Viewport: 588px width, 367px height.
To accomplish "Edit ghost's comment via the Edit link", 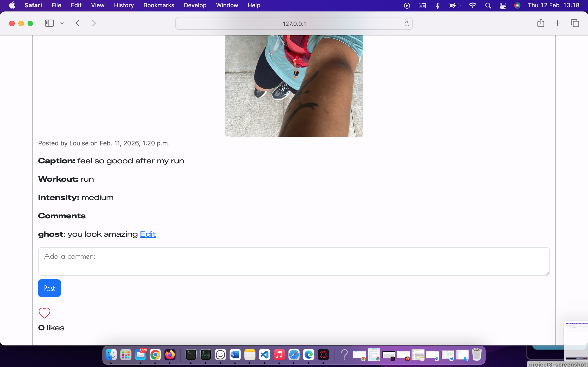I will [148, 234].
